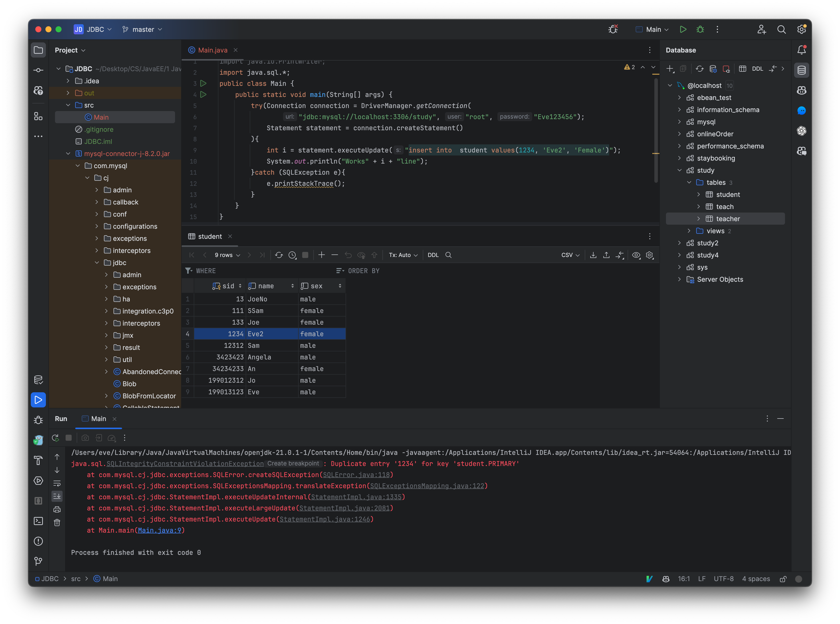This screenshot has width=840, height=624.
Task: Open the Main run configuration dropdown
Action: tap(652, 30)
